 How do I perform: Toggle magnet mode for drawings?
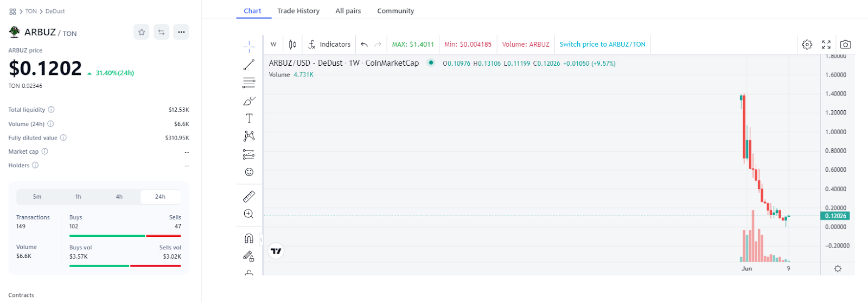point(249,238)
